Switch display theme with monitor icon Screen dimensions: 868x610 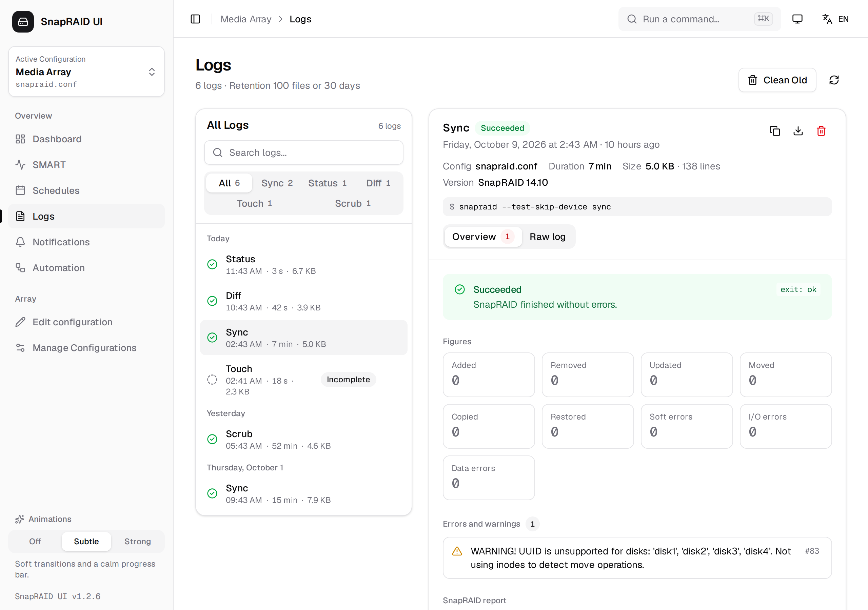point(797,19)
